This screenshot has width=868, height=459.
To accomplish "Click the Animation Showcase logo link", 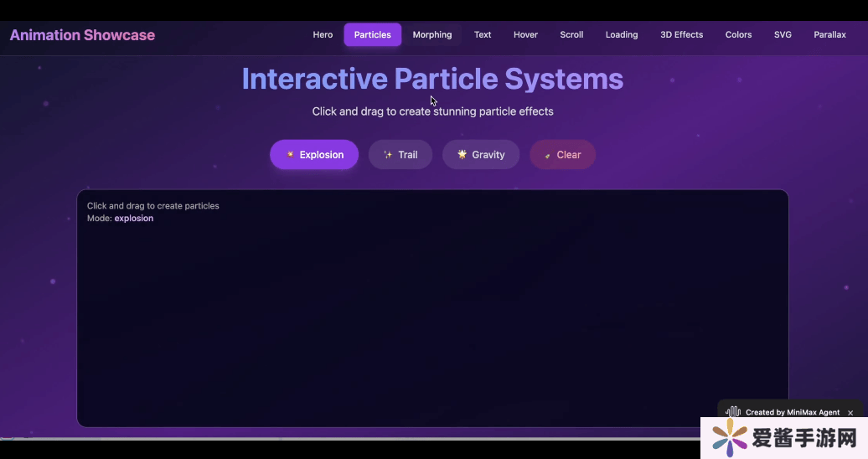I will coord(82,35).
